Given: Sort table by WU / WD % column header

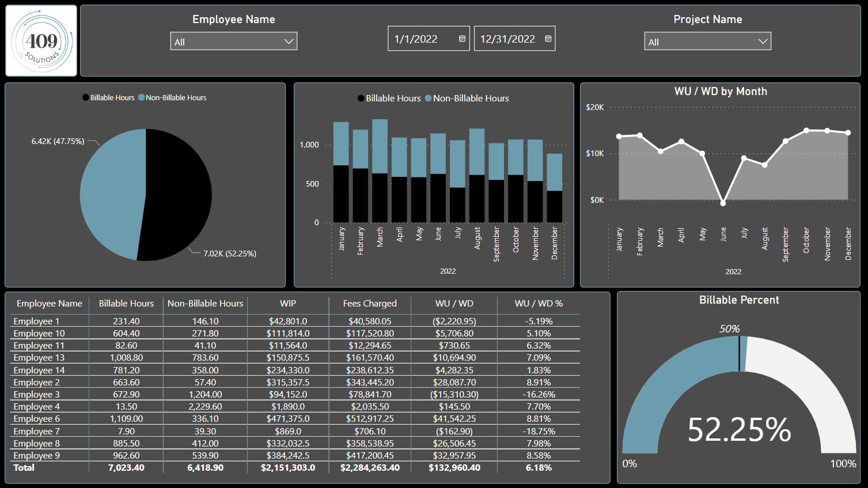Looking at the screenshot, I should point(539,304).
